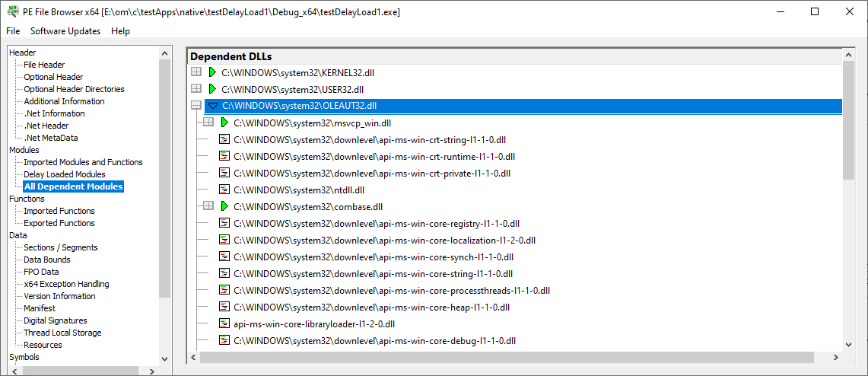Click the module icon for api-ms-win-crt-runtime-l1-1-0.dll

(x=224, y=155)
